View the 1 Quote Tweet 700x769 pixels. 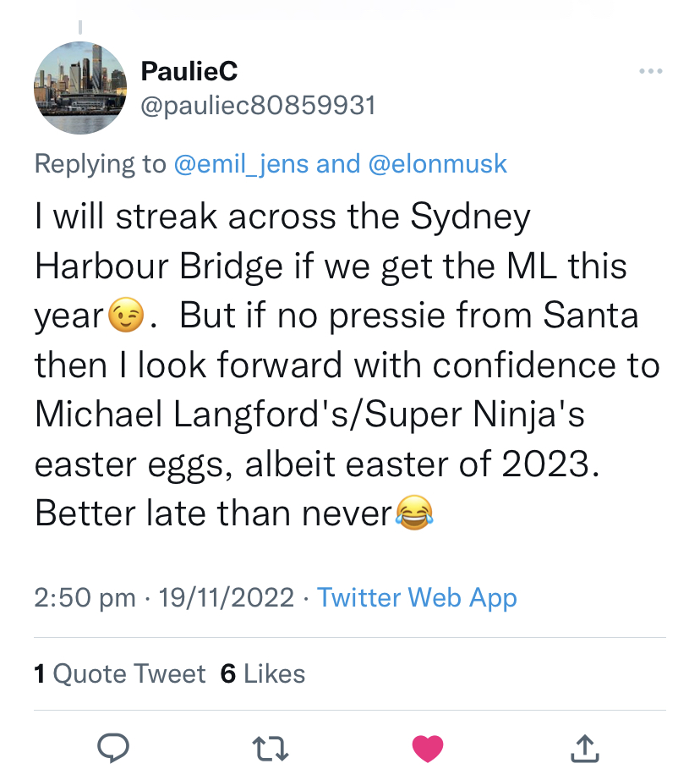[x=120, y=673]
